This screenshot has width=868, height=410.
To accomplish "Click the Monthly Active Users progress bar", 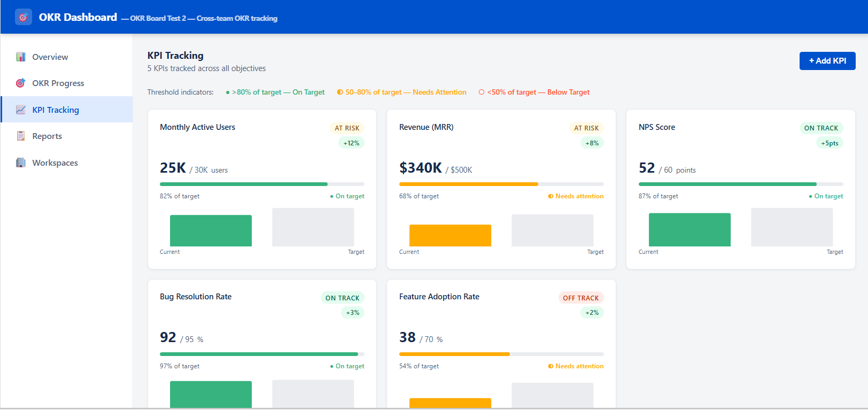I will coord(262,184).
